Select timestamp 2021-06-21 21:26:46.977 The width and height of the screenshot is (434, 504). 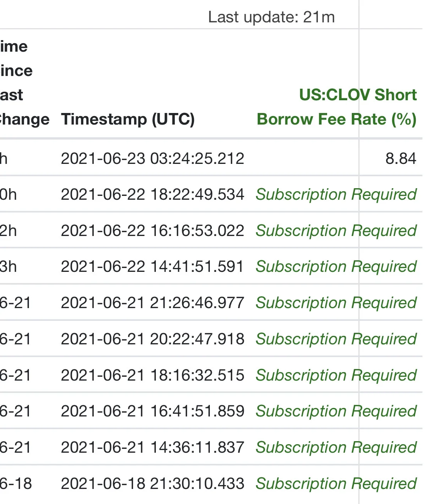click(x=153, y=303)
